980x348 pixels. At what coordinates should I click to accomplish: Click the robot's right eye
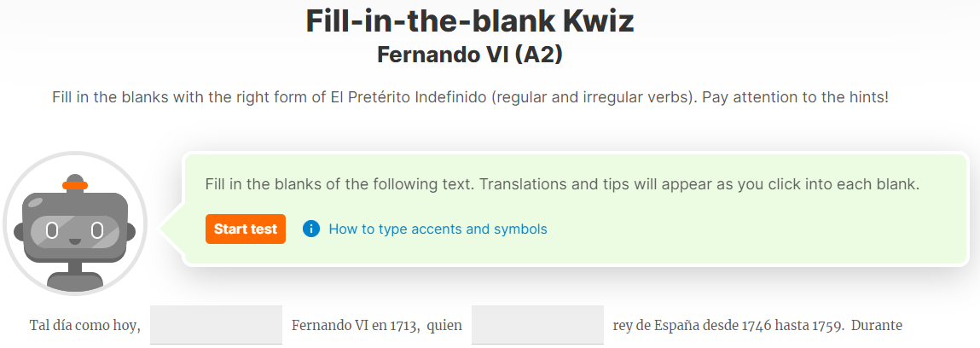[x=97, y=231]
